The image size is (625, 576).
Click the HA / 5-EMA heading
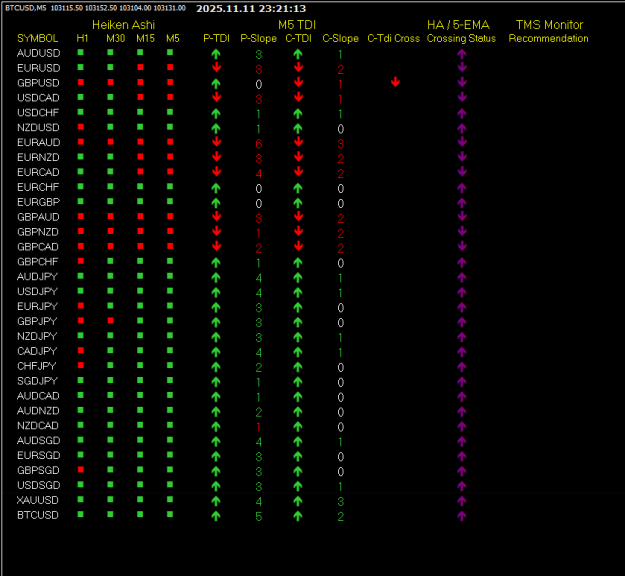tap(458, 25)
